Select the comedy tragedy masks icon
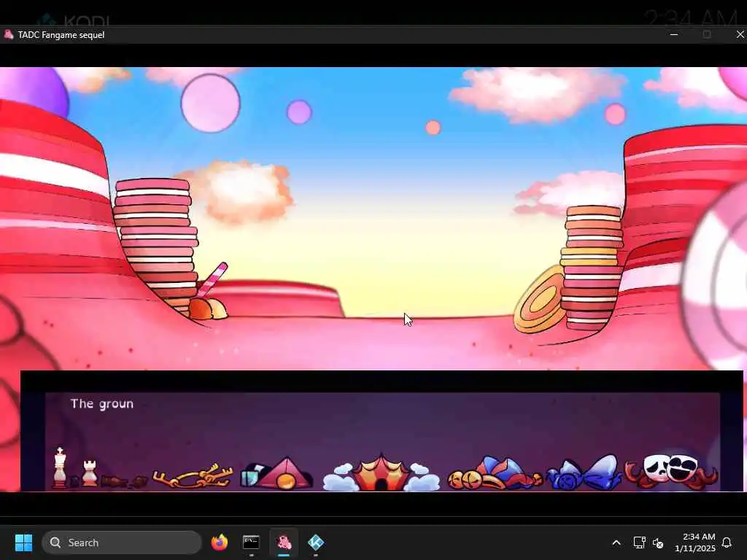Screen dimensions: 747x560 coord(672,470)
